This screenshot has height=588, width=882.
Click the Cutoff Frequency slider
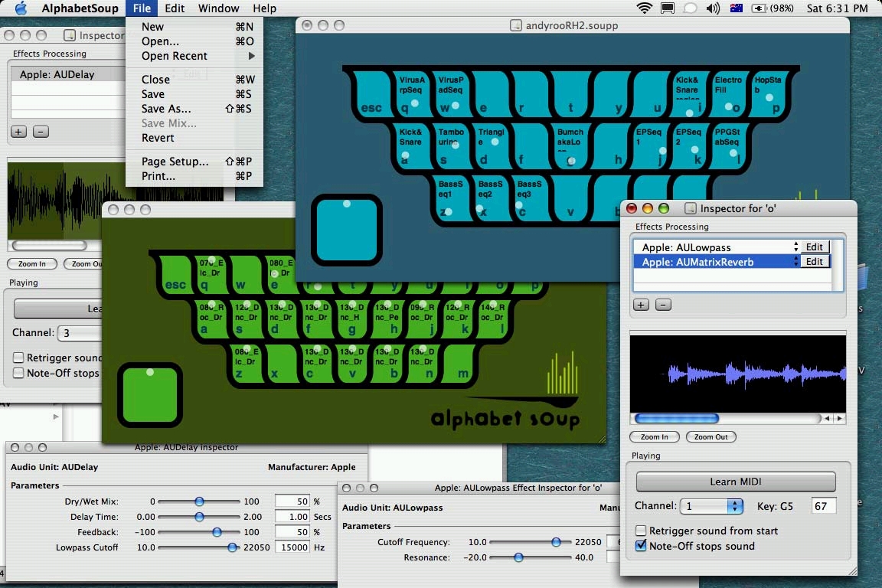point(531,542)
